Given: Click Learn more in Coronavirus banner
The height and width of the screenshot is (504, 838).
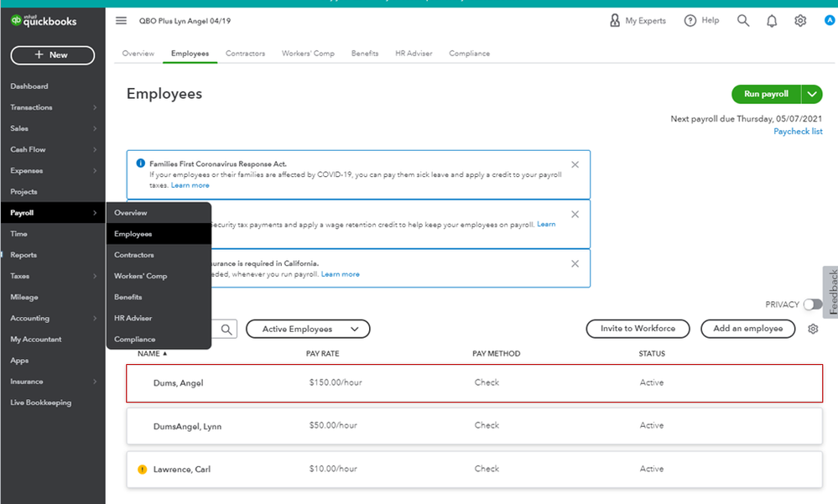Looking at the screenshot, I should pyautogui.click(x=190, y=185).
